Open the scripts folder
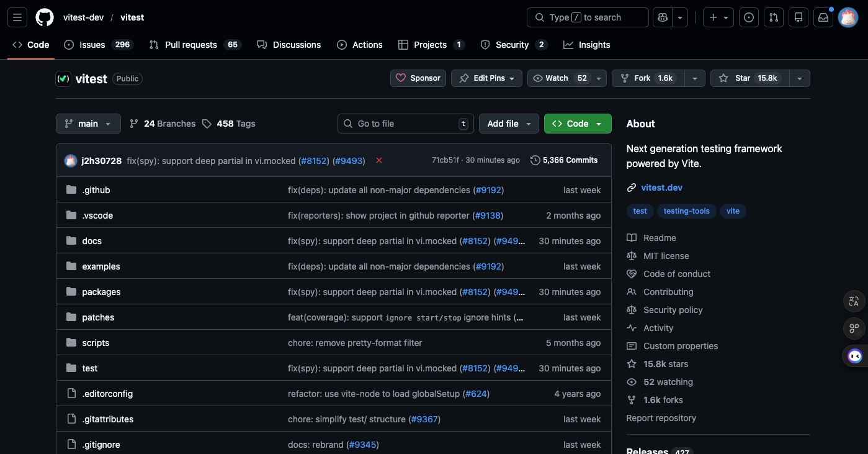Image resolution: width=868 pixels, height=454 pixels. (x=96, y=343)
